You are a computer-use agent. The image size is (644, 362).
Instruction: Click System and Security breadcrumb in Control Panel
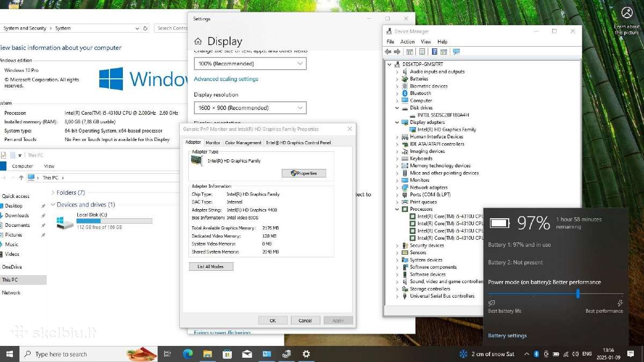point(25,28)
